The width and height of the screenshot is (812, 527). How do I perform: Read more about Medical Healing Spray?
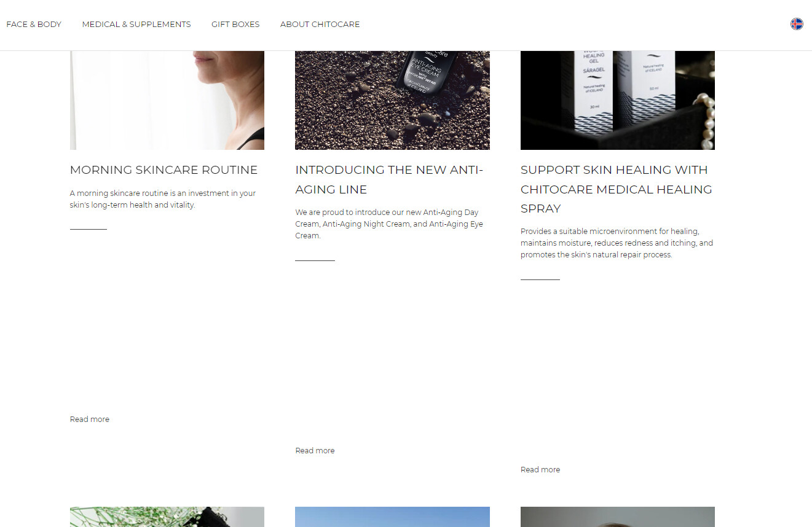[x=540, y=470]
